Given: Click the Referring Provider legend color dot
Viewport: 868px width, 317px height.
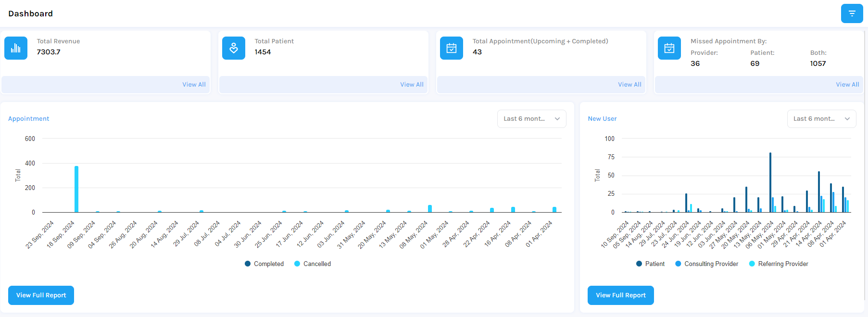Looking at the screenshot, I should pos(752,264).
